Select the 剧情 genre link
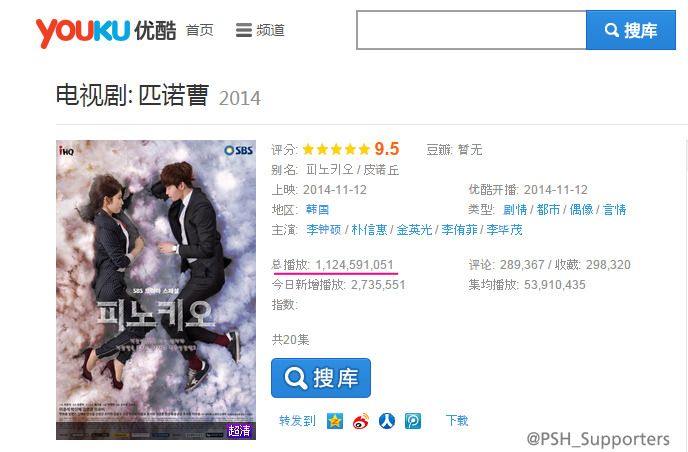This screenshot has height=452, width=688. point(515,209)
